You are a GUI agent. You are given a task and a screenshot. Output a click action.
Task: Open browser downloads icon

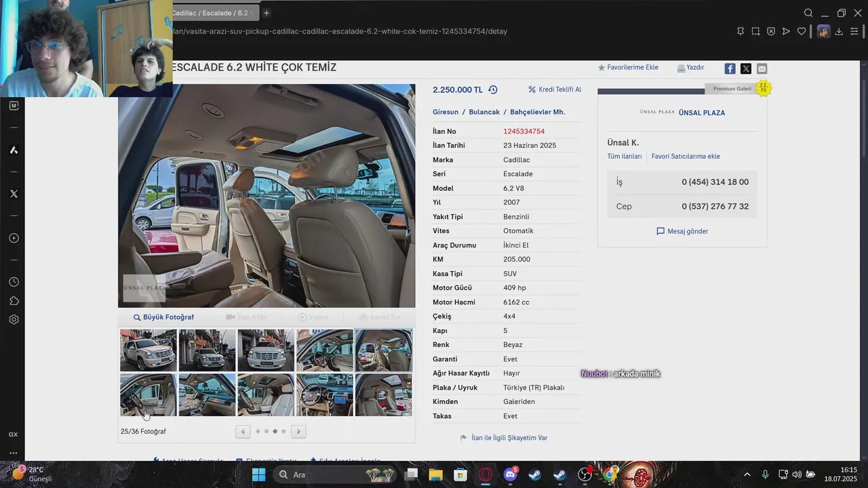pyautogui.click(x=839, y=31)
